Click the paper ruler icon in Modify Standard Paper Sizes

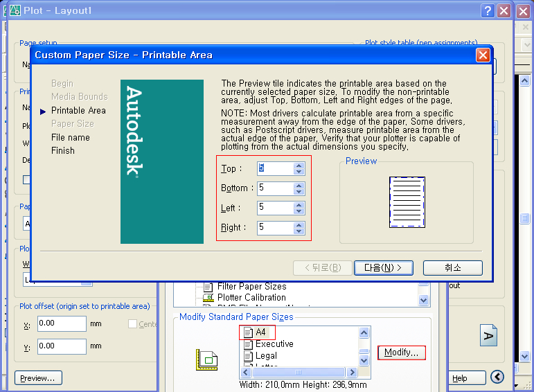pos(206,360)
